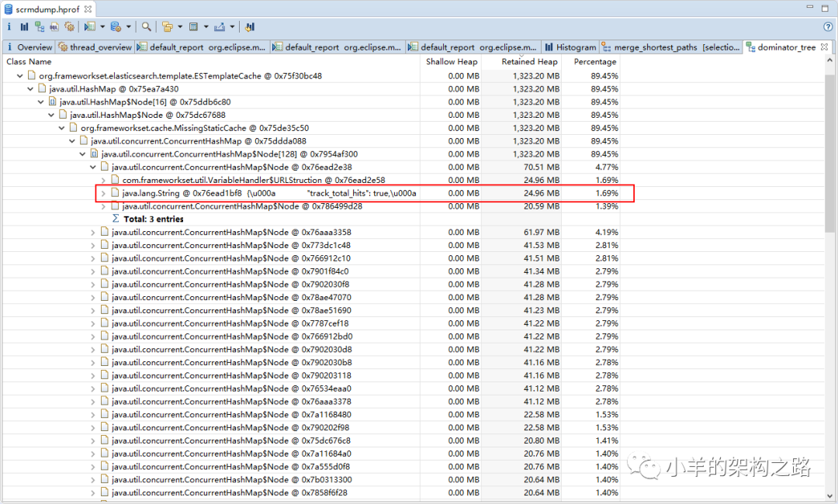This screenshot has width=838, height=504.
Task: Switch to the Histogram tab
Action: 570,47
